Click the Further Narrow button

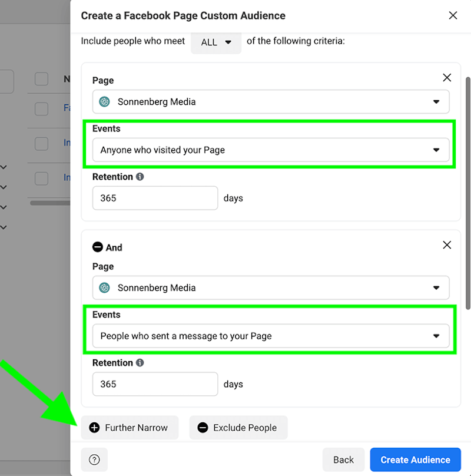tap(130, 428)
